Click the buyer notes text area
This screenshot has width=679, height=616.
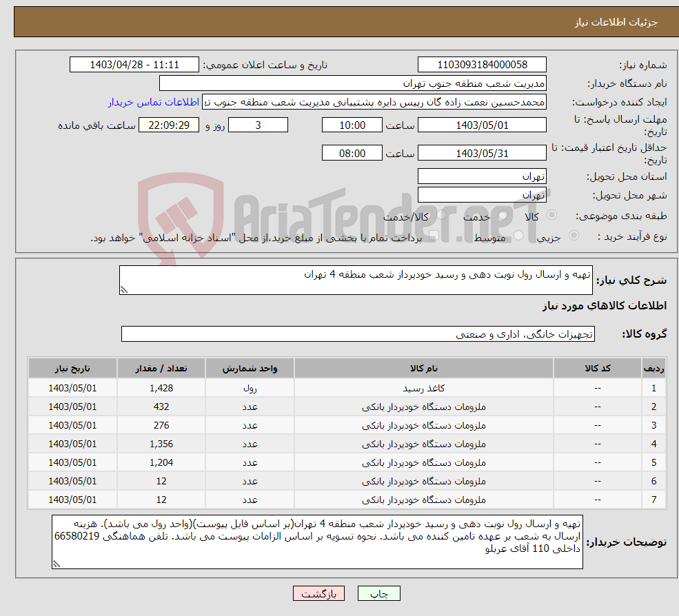point(317,542)
